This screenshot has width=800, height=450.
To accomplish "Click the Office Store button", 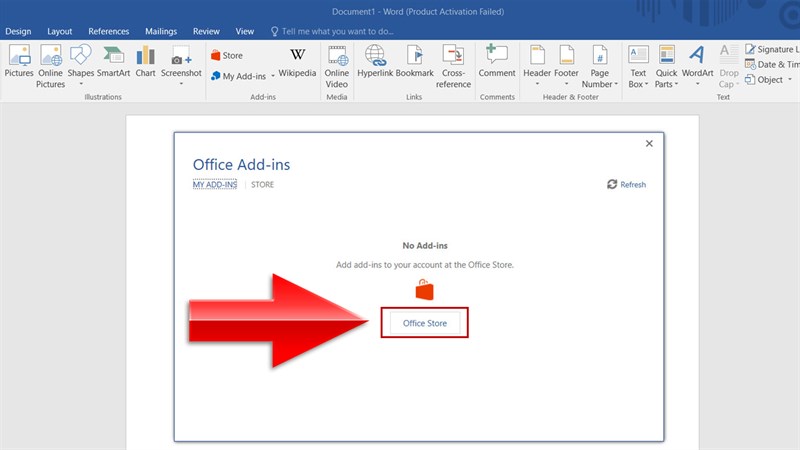I will coord(424,323).
